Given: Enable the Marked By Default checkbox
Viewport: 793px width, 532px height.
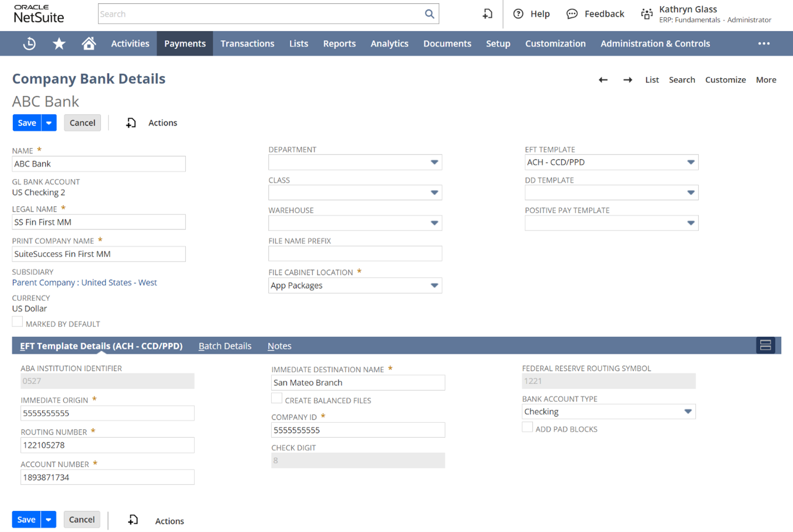Looking at the screenshot, I should (17, 321).
